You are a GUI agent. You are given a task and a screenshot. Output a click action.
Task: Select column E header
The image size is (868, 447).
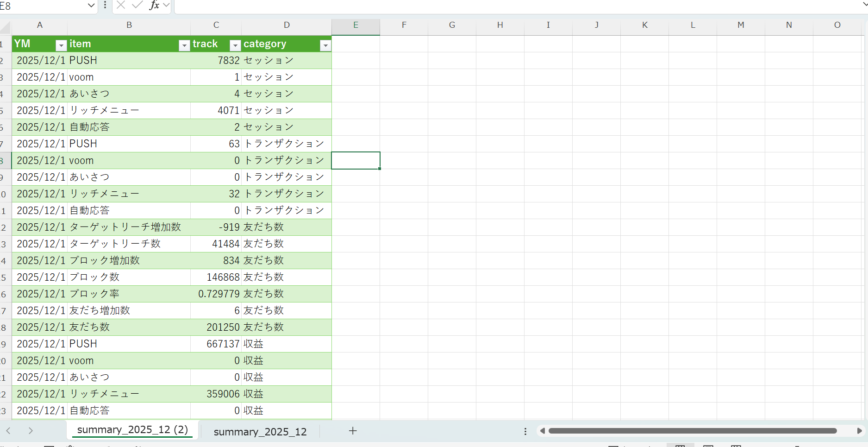[356, 25]
